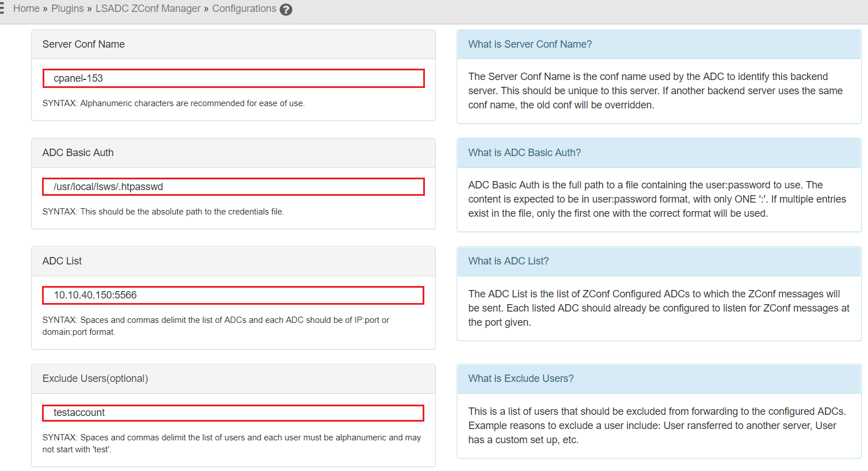Toggle the hamburger menu at top left
The height and width of the screenshot is (471, 868).
(x=2, y=9)
